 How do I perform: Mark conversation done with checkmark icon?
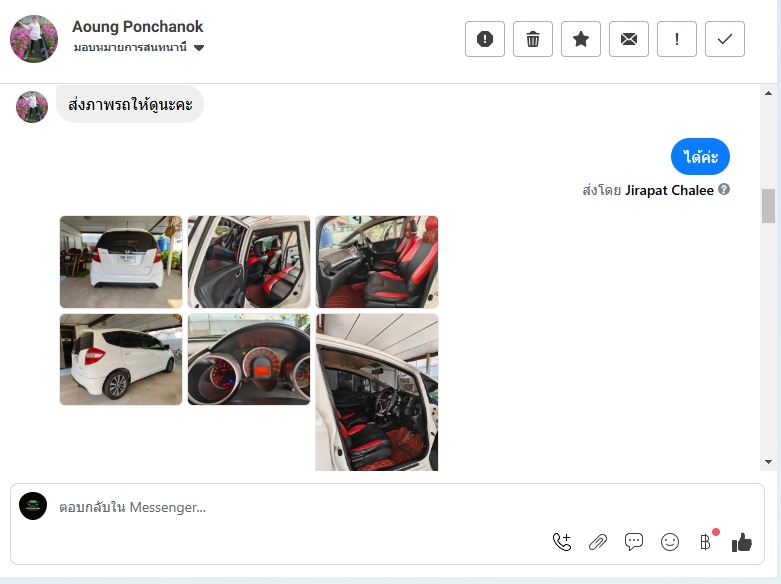pyautogui.click(x=725, y=39)
